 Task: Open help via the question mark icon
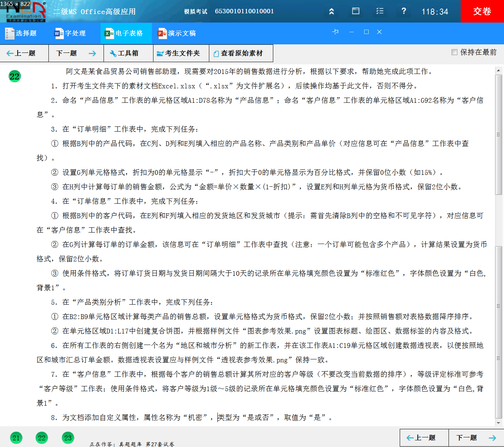403,11
